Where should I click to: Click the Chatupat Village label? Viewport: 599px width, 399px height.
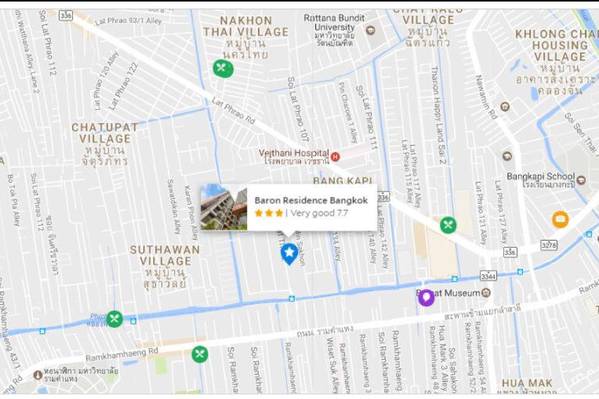(x=105, y=133)
